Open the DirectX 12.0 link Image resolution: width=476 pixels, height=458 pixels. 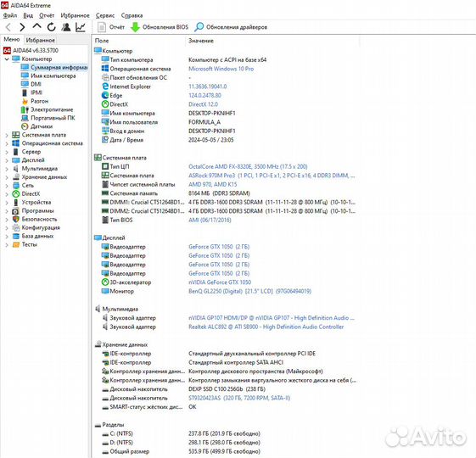point(203,104)
